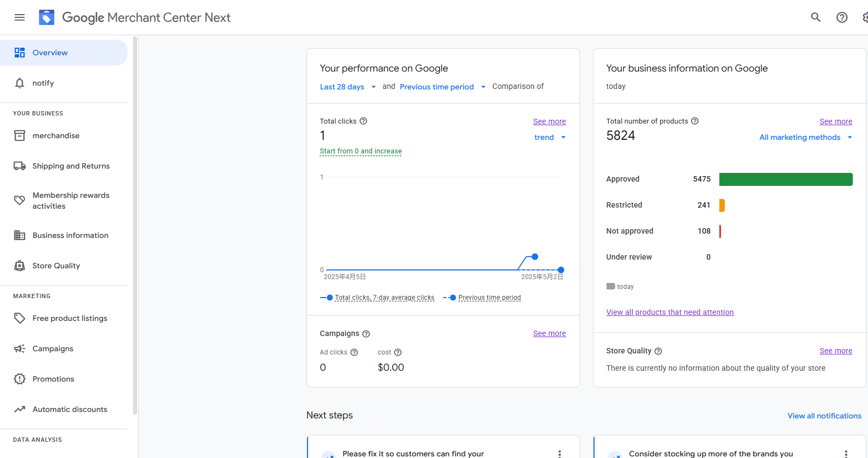868x458 pixels.
Task: Click the Approved count 5475
Action: (x=701, y=179)
